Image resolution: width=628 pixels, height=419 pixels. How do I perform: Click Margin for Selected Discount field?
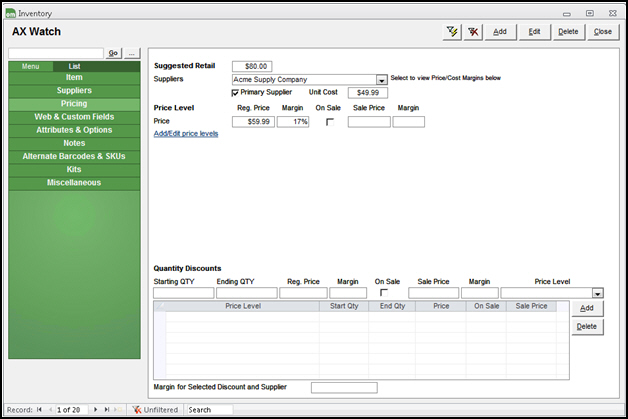click(344, 388)
